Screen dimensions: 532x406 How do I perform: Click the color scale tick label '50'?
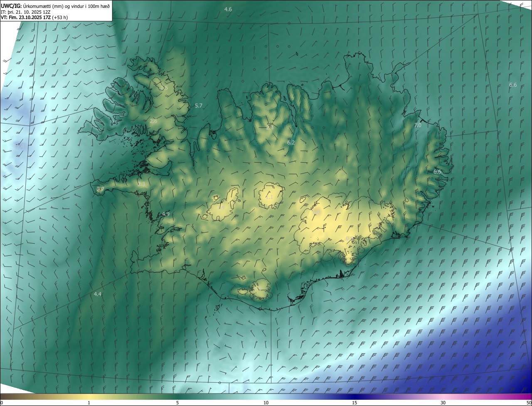tap(528, 403)
